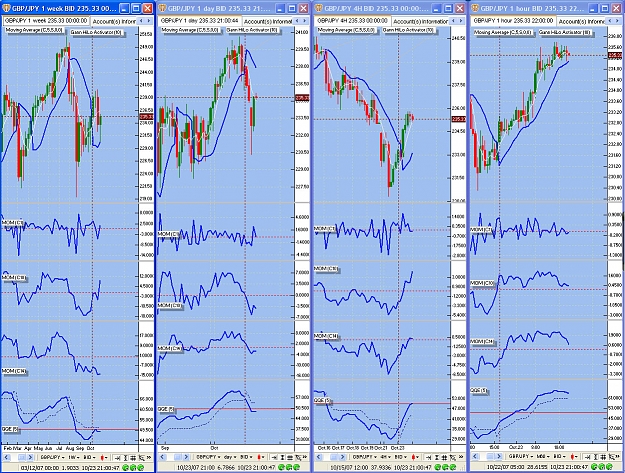Screen dimensions: 625x473
Task: Open BID price type dropdown in weekly window
Action: coord(89,457)
